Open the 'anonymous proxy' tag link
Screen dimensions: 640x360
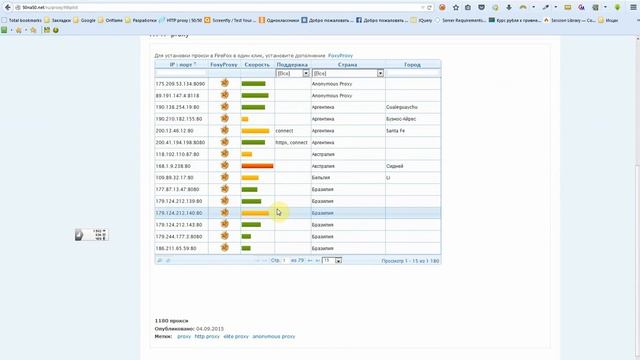pos(273,336)
